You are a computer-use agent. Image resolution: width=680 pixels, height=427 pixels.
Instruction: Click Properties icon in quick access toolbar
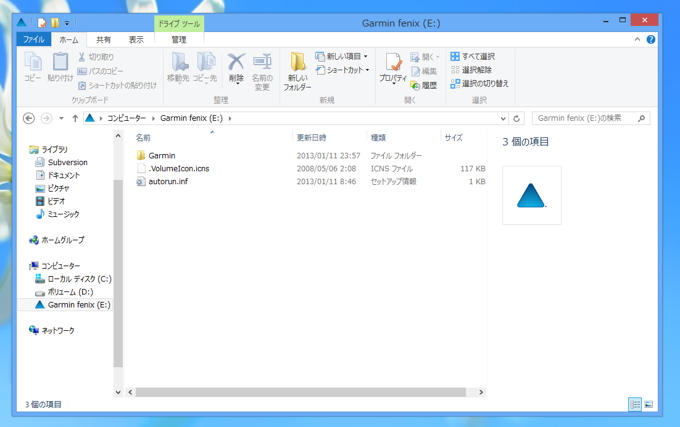pyautogui.click(x=42, y=23)
